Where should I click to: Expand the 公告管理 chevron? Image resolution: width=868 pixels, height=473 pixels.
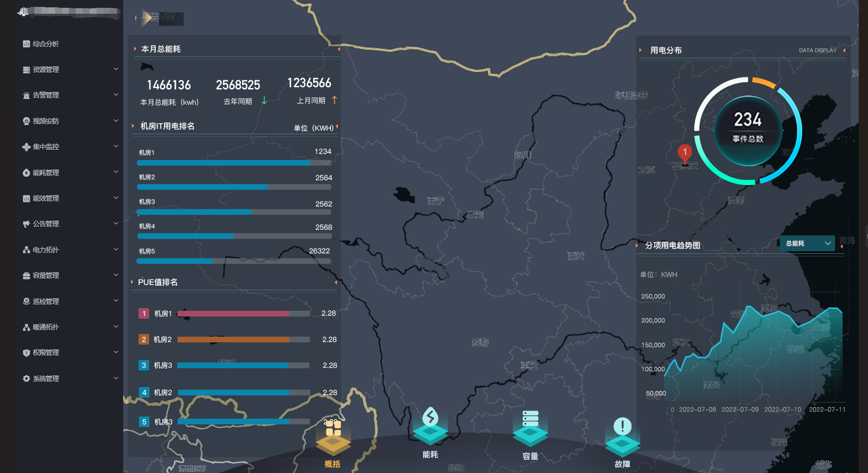(x=116, y=223)
